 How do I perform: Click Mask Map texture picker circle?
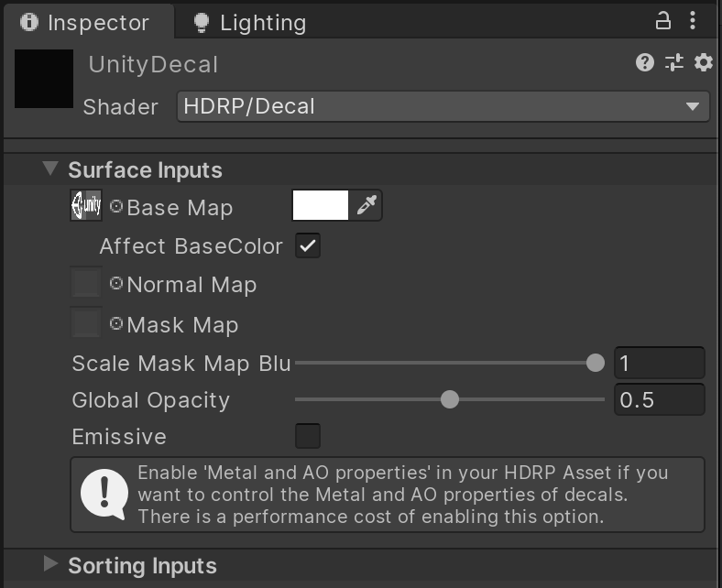[116, 324]
